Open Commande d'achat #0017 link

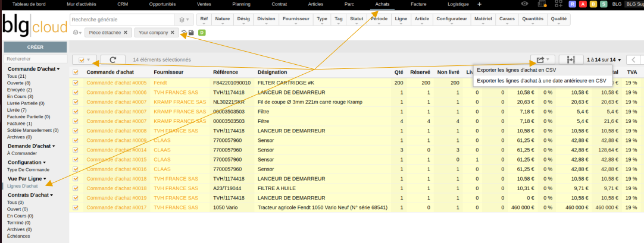[116, 208]
